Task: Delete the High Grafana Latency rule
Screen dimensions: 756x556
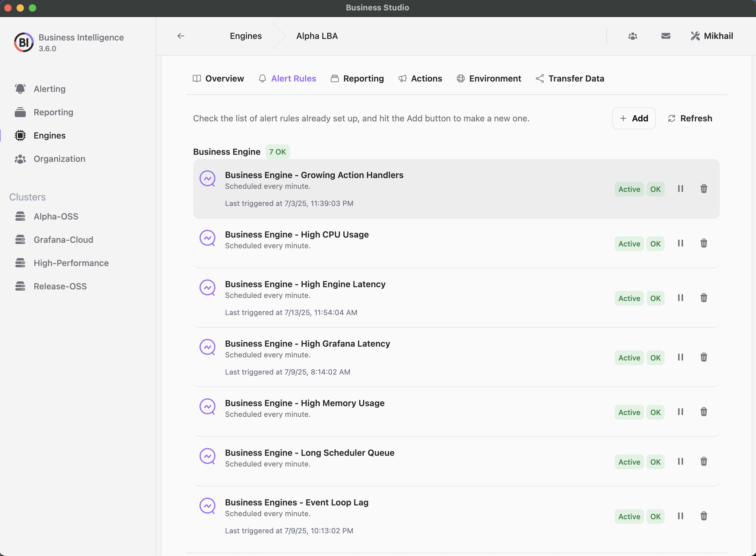Action: pyautogui.click(x=704, y=357)
